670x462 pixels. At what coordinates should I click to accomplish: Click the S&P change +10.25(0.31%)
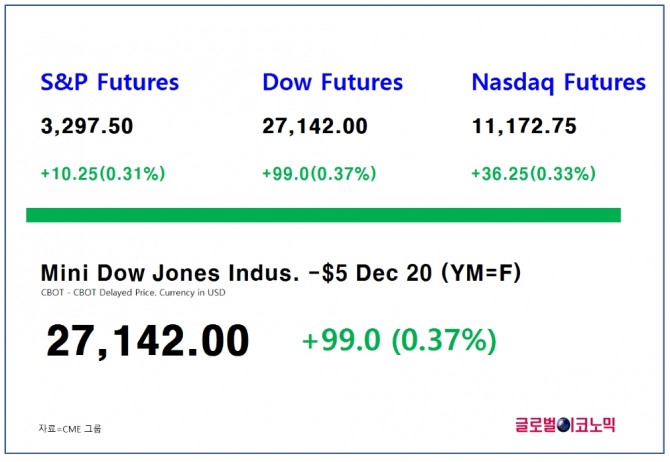[x=102, y=174]
